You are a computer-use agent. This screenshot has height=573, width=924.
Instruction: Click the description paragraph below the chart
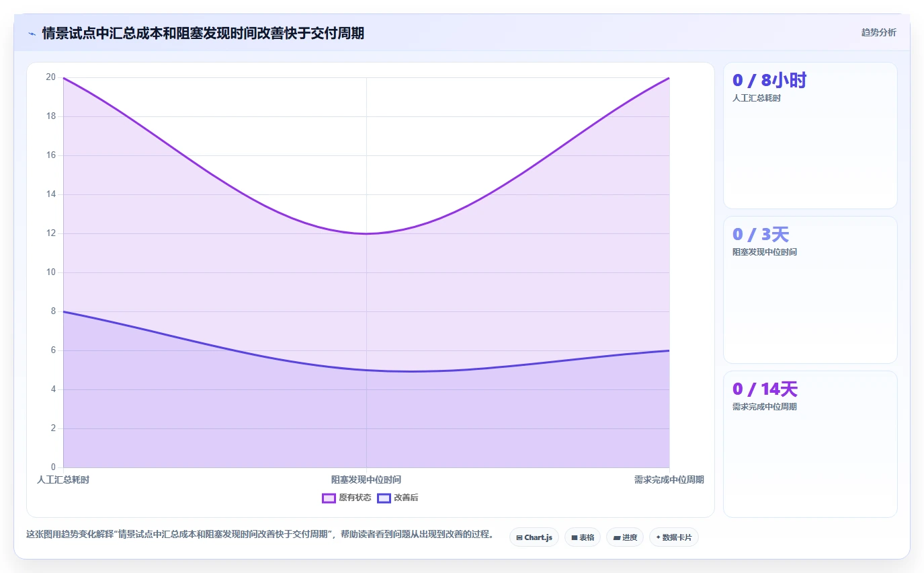pos(261,535)
